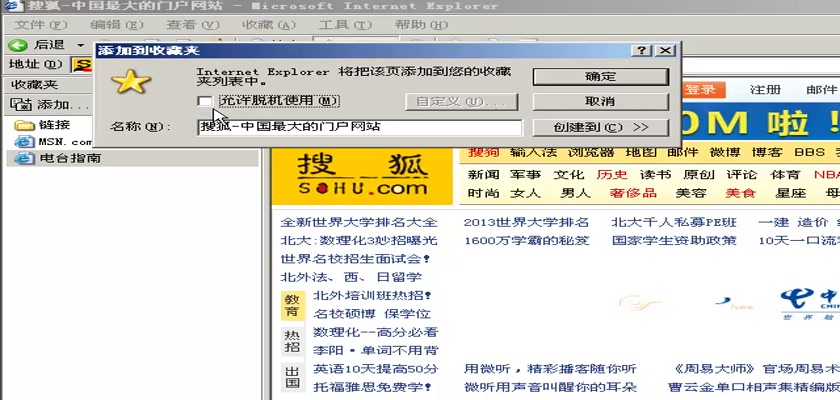Open the 工具(T) menu
The height and width of the screenshot is (400, 840).
(345, 25)
